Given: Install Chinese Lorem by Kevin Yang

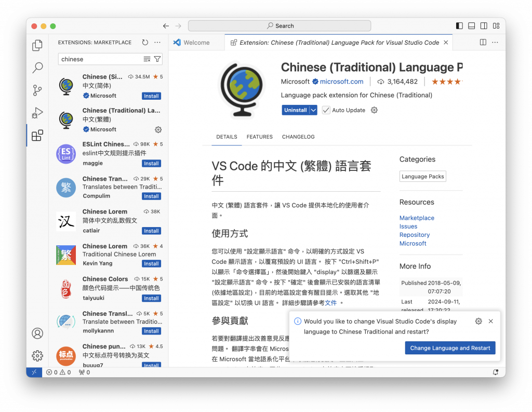Looking at the screenshot, I should pyautogui.click(x=151, y=264).
